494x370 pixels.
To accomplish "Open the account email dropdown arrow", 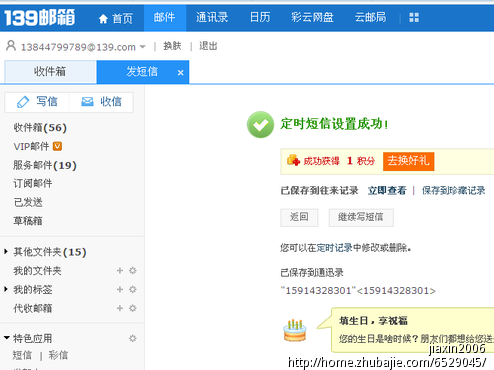I will tap(143, 47).
